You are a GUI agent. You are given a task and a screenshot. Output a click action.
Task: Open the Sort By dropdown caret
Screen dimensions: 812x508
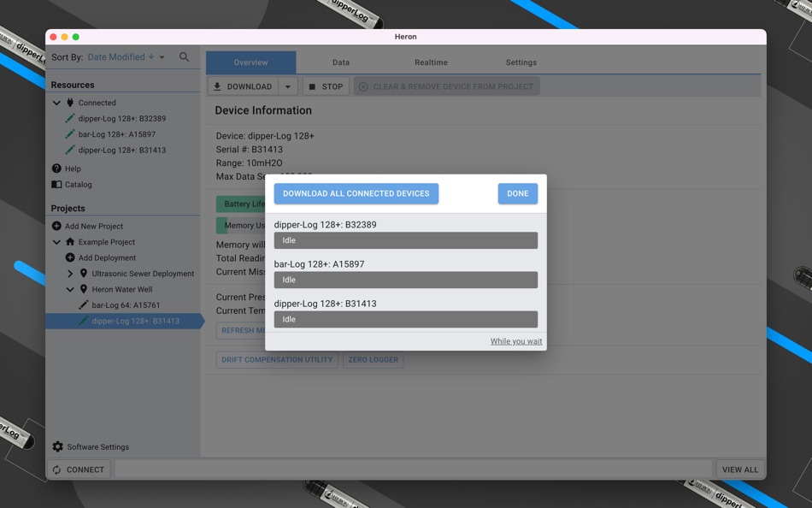pos(162,57)
